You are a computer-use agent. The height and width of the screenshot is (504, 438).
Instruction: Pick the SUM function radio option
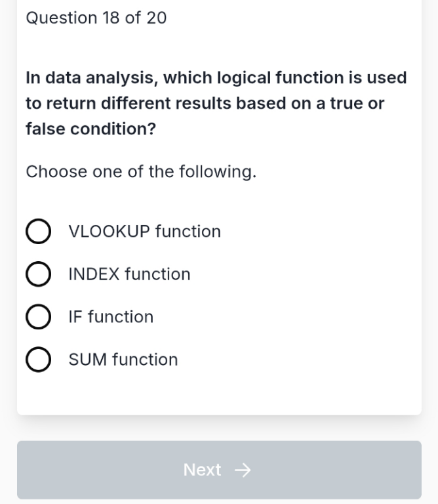click(38, 360)
